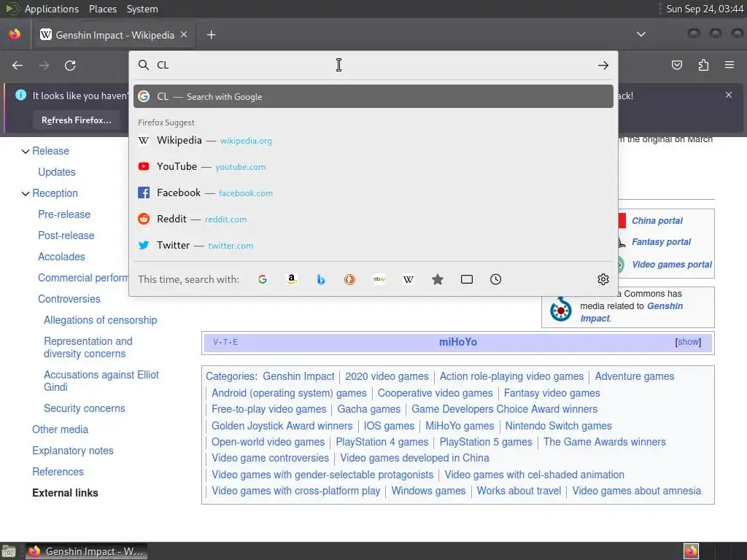747x560 pixels.
Task: Choose the Twitter suggestion row
Action: pos(373,245)
